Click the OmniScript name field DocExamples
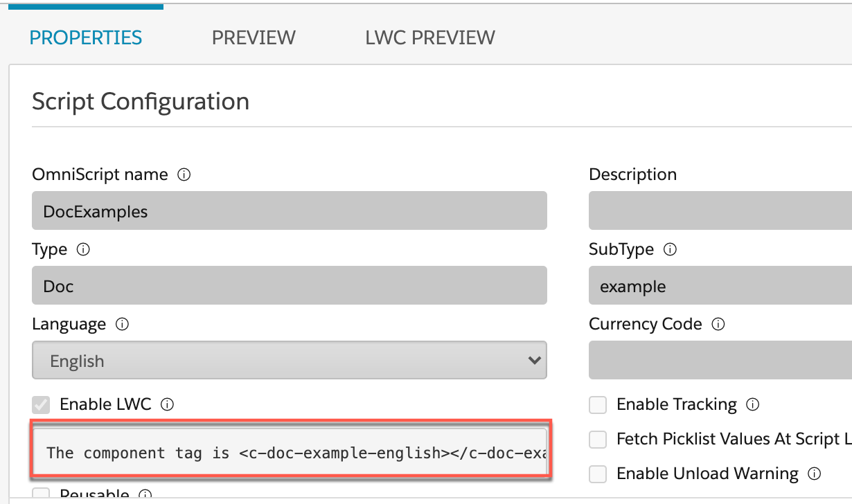 (290, 211)
